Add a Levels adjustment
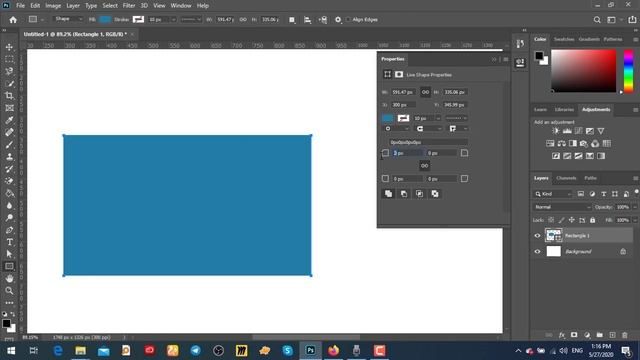This screenshot has width=640, height=360. click(x=567, y=131)
